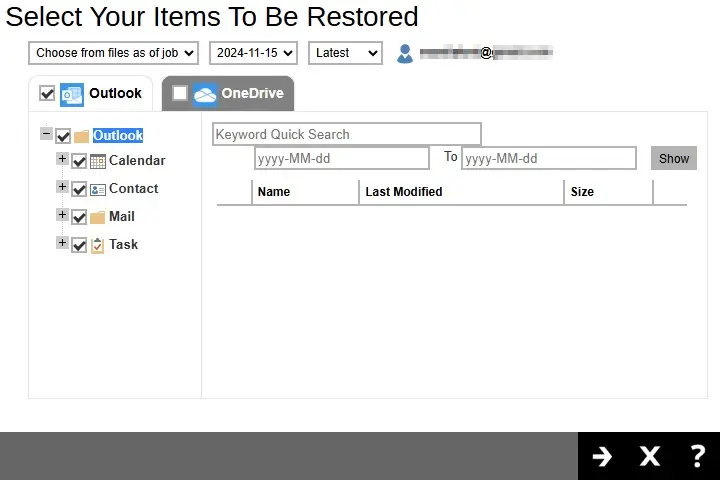Click the next arrow icon
Image resolution: width=720 pixels, height=480 pixels.
click(602, 457)
